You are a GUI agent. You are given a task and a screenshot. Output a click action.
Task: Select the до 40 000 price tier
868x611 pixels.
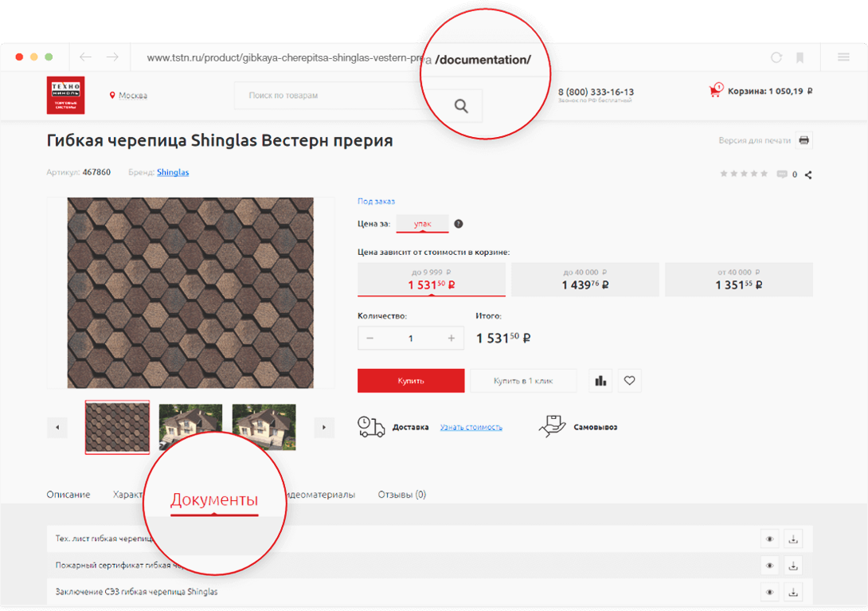click(x=585, y=279)
